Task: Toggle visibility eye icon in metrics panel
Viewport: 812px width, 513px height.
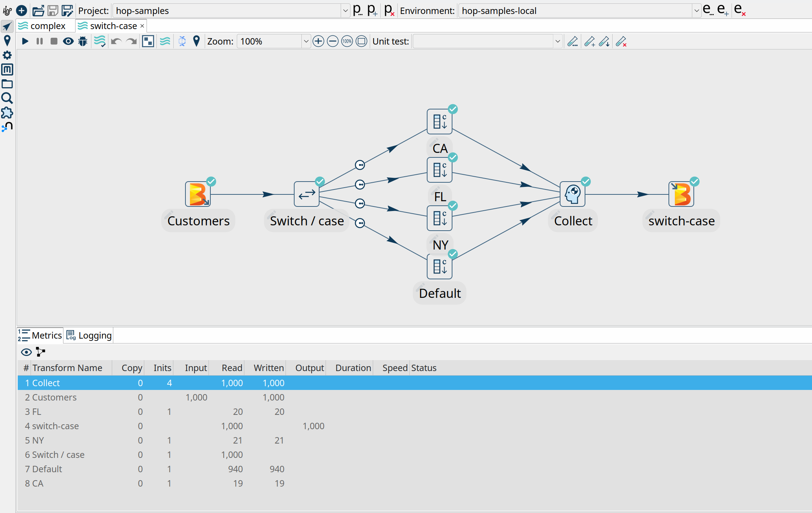Action: click(x=26, y=352)
